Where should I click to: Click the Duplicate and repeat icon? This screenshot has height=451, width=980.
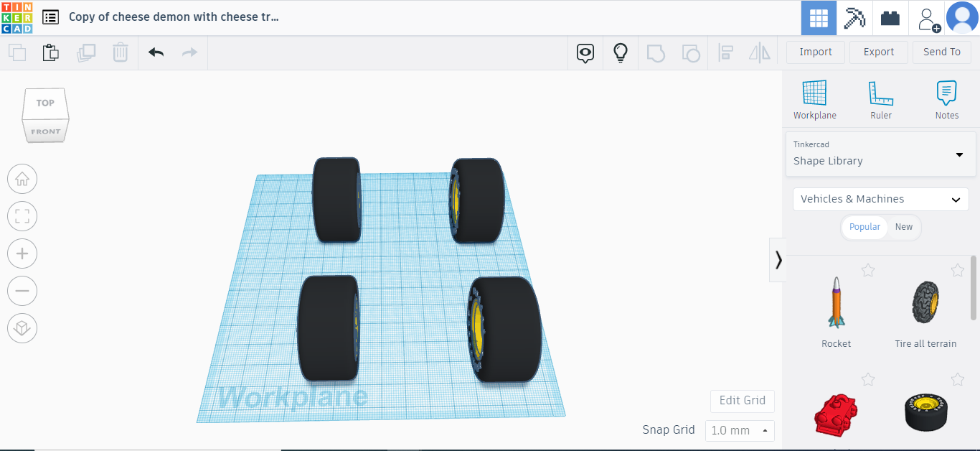coord(86,52)
